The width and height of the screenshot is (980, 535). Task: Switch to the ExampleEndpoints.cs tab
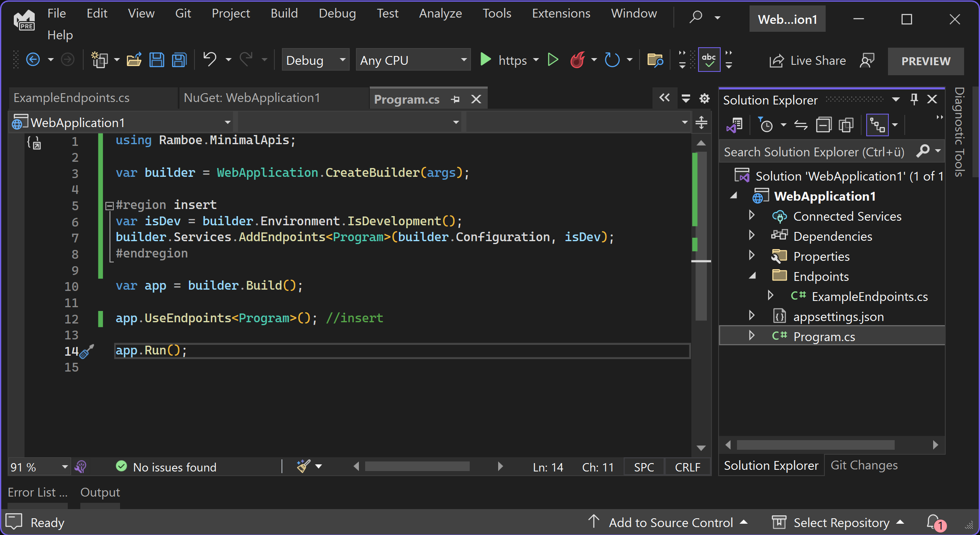[x=72, y=98]
